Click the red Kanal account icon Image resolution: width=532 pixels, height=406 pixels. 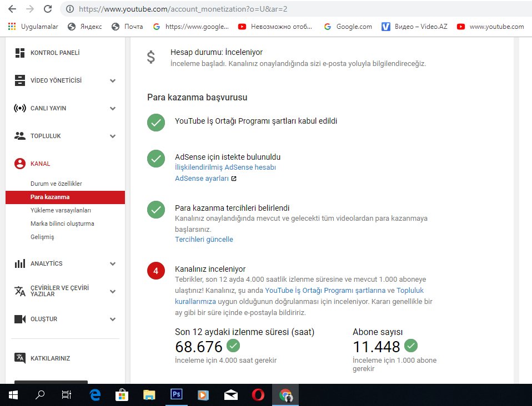20,164
